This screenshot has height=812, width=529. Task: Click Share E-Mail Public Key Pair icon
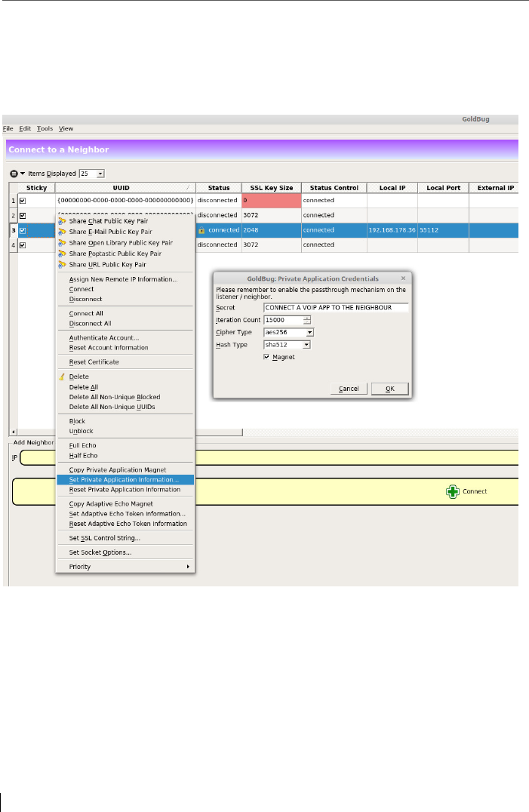click(x=62, y=232)
